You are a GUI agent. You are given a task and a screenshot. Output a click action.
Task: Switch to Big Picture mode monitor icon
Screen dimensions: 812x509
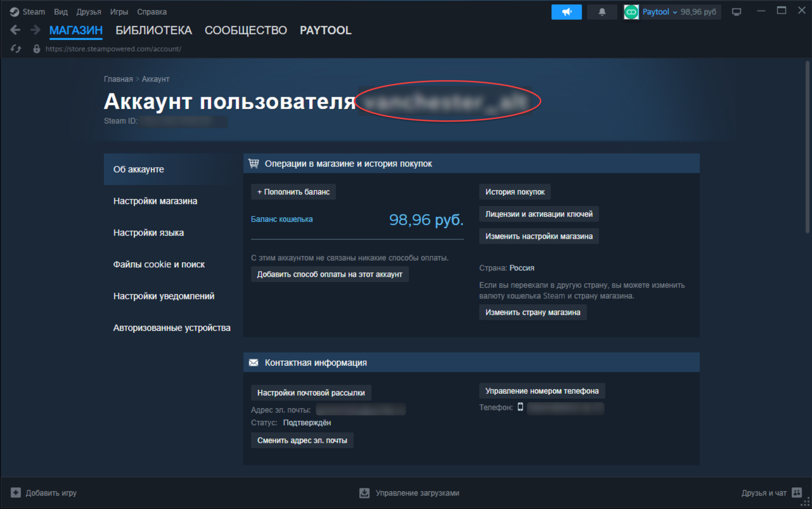[736, 12]
